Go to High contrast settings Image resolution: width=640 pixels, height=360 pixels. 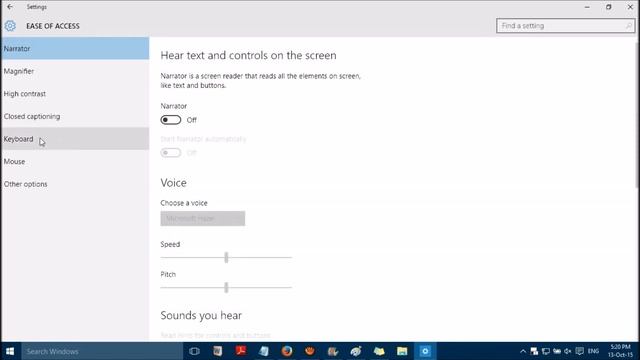[x=75, y=94]
